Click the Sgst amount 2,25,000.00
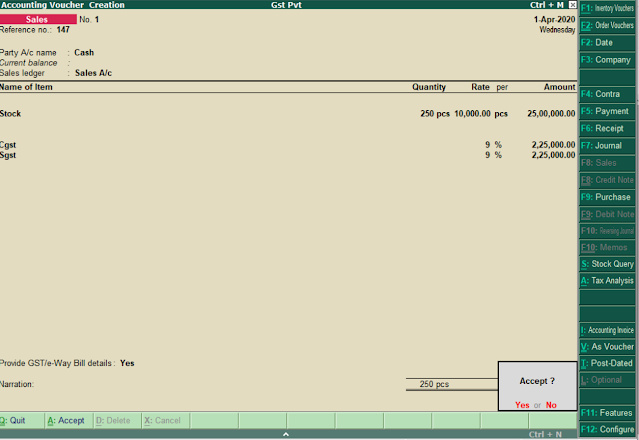Image resolution: width=639 pixels, height=440 pixels. tap(553, 155)
